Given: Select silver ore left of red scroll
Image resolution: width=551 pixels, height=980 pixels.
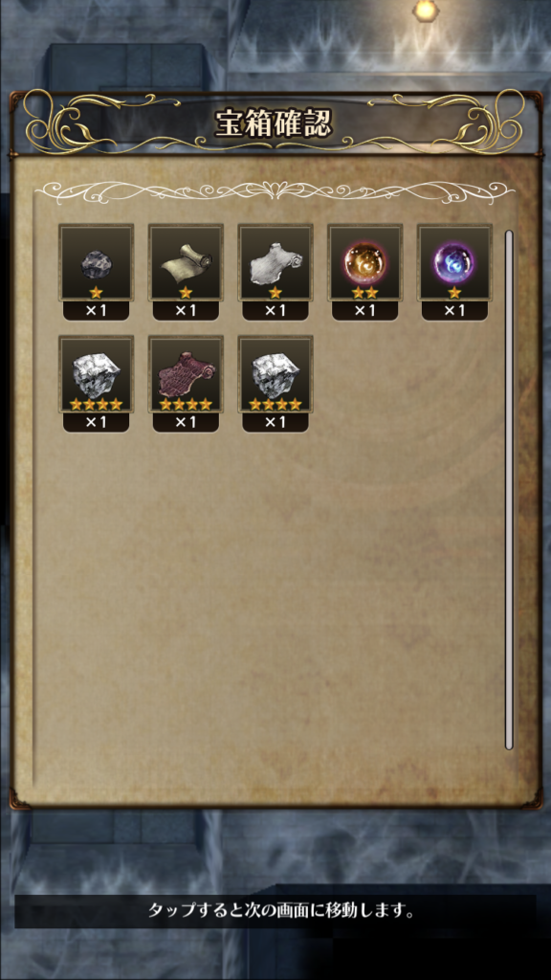Looking at the screenshot, I should [x=97, y=374].
